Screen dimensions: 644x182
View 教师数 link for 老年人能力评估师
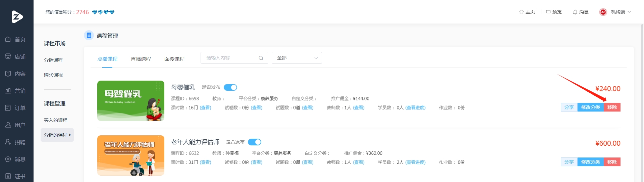click(359, 163)
